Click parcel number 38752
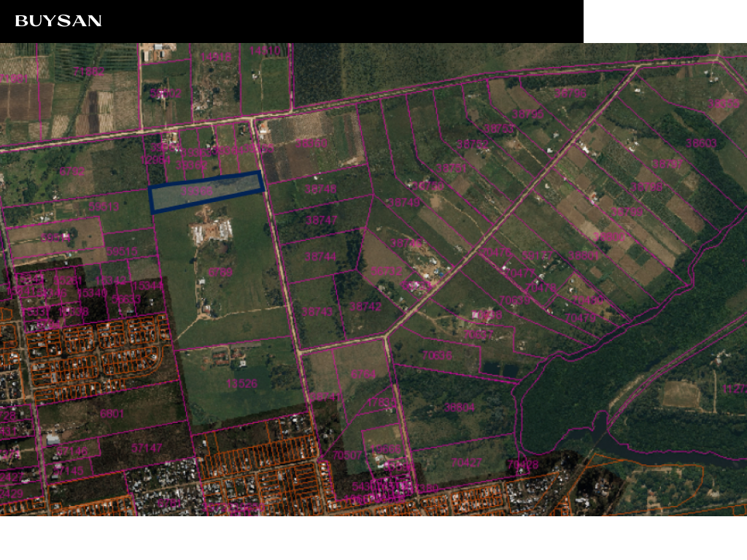 coord(473,144)
